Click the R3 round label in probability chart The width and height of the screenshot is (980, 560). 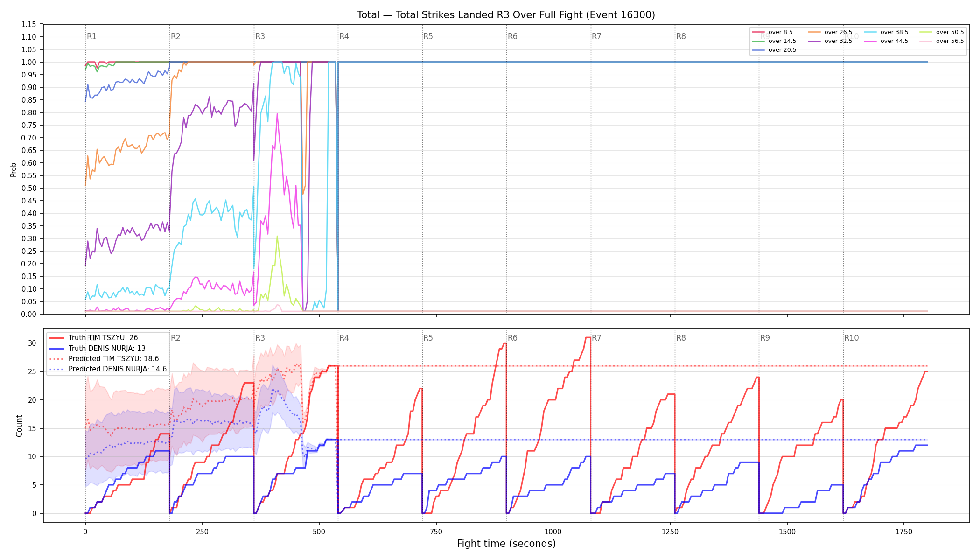(x=260, y=36)
